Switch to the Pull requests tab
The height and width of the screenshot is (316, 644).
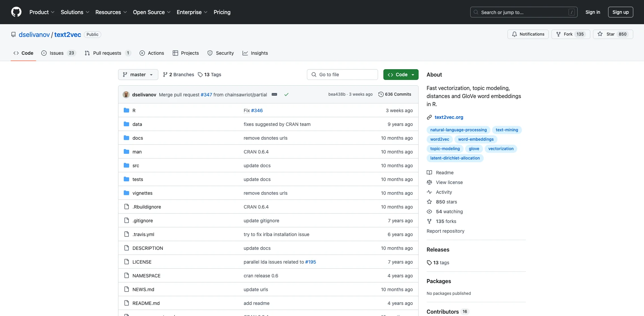coord(108,53)
